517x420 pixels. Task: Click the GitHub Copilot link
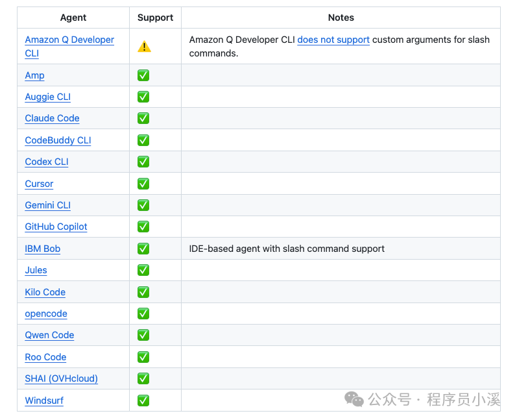[x=56, y=227]
